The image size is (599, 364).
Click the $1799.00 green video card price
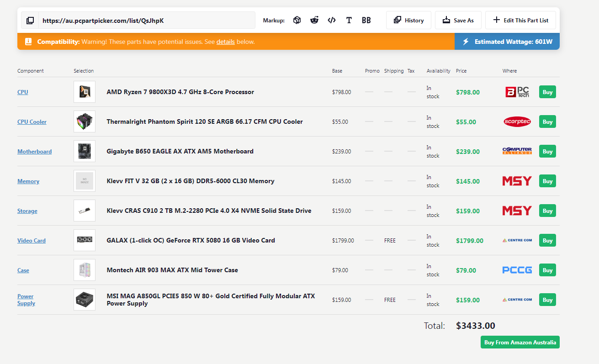pyautogui.click(x=470, y=241)
